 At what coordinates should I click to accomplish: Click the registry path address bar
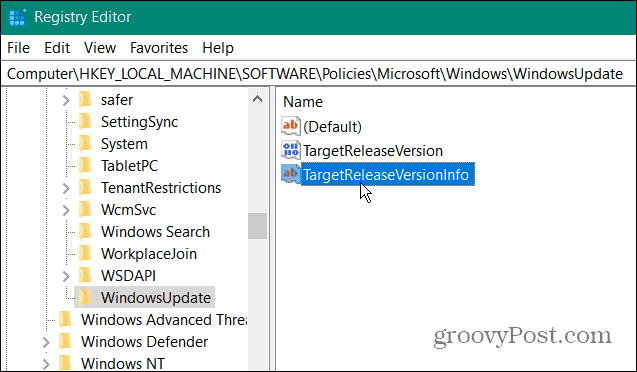(x=318, y=74)
